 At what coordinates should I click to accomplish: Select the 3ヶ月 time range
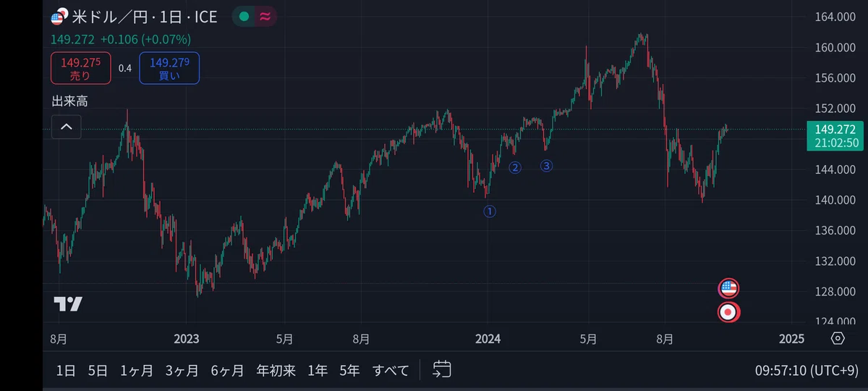tap(182, 371)
